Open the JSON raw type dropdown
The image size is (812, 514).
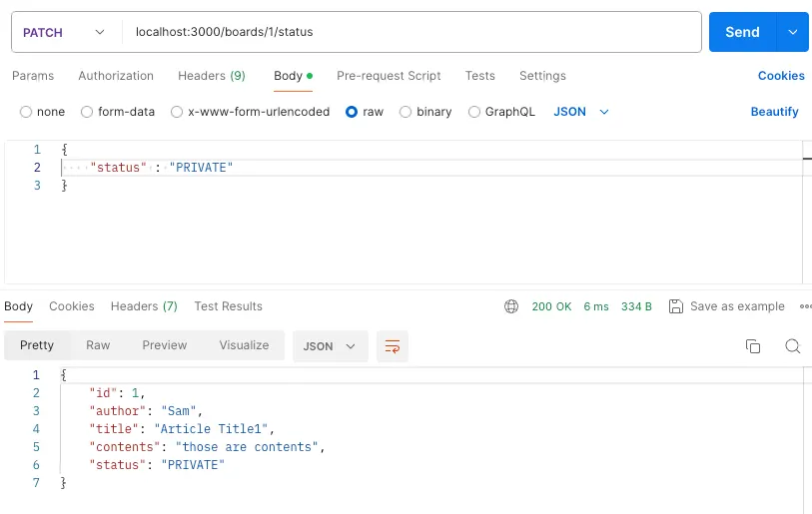pos(581,112)
